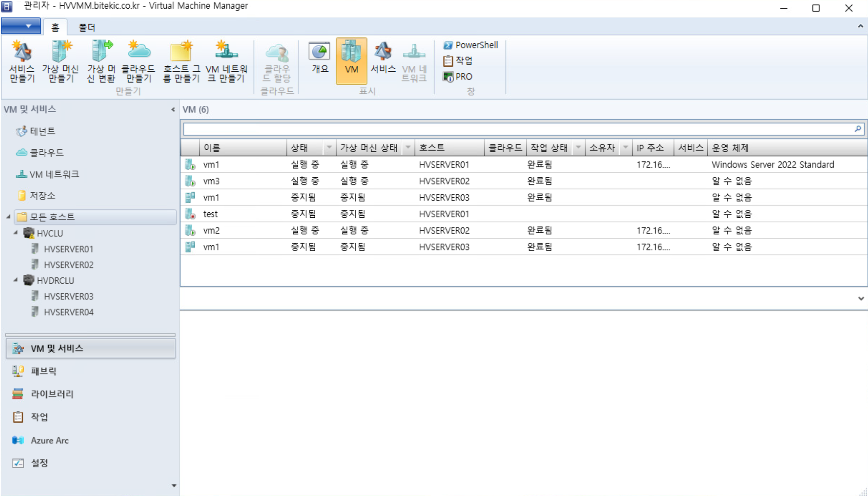Click the VM 네트워크 만들기 icon

pyautogui.click(x=226, y=61)
